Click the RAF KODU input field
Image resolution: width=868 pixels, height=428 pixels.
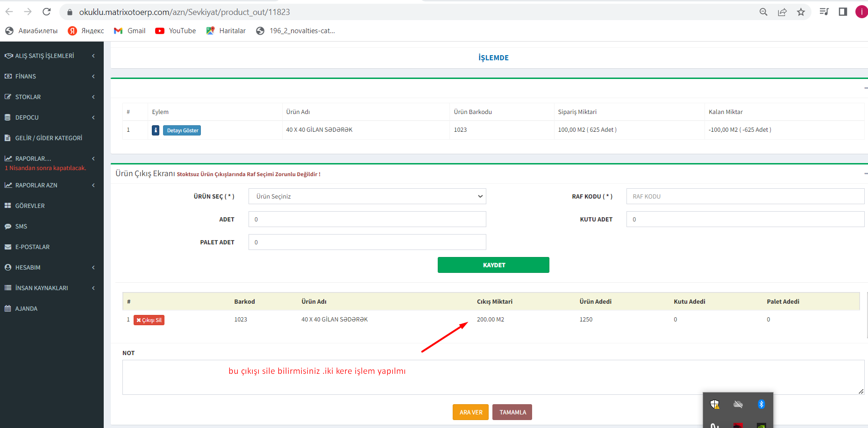(745, 196)
